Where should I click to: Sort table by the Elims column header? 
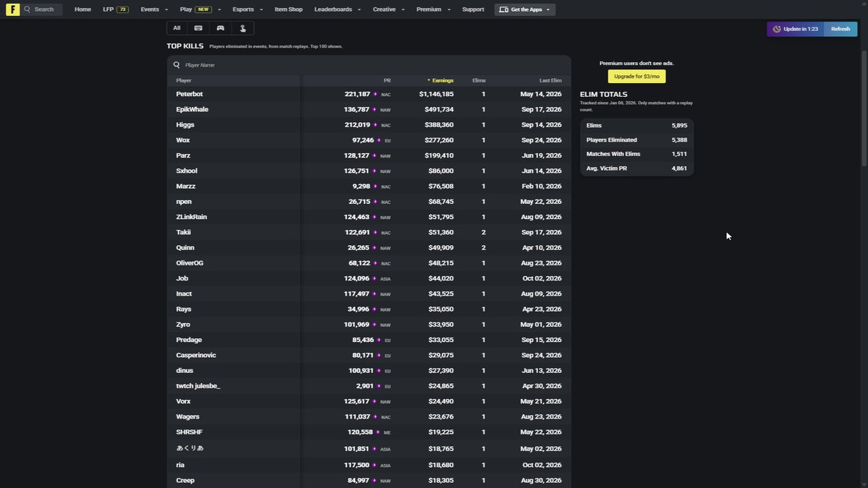(479, 80)
